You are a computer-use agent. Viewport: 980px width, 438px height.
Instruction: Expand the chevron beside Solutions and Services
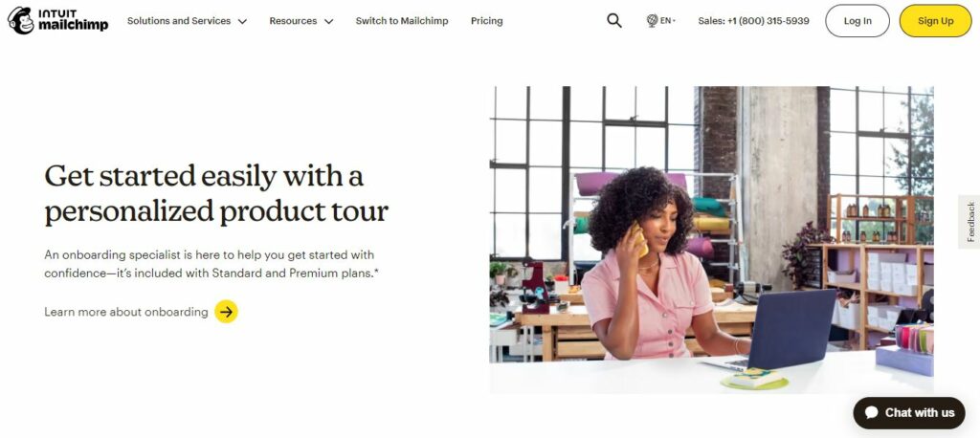pyautogui.click(x=242, y=21)
